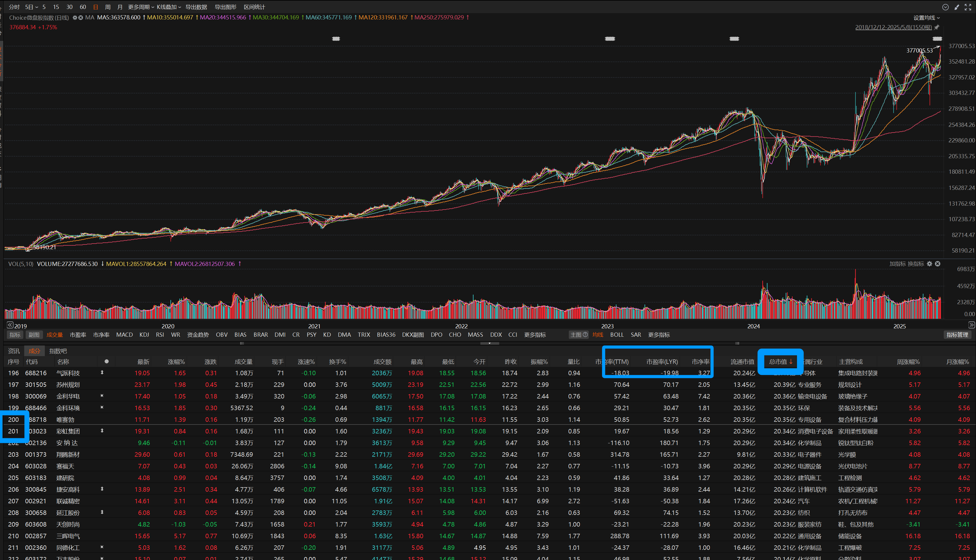Enter fullscreen chart mode via expand icon
The height and width of the screenshot is (560, 976).
click(x=968, y=7)
